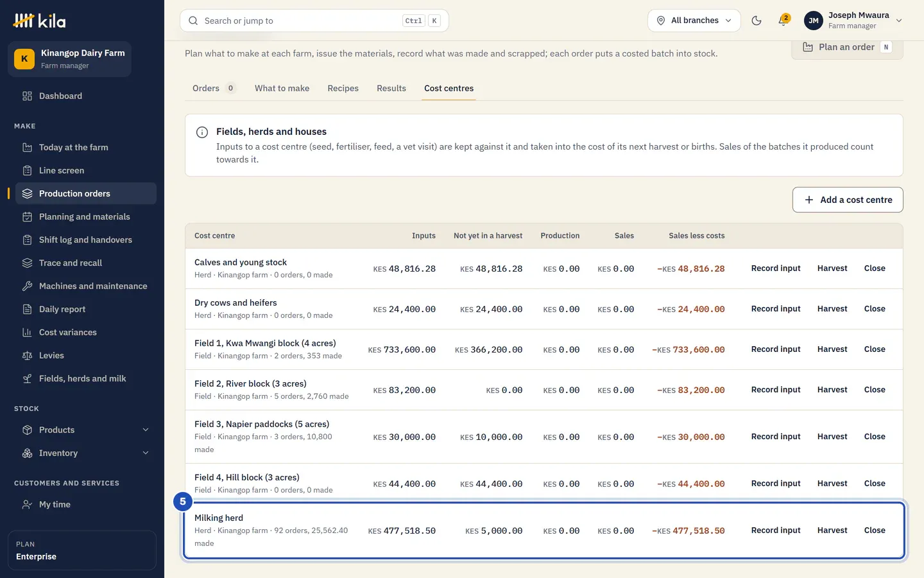This screenshot has width=924, height=578.
Task: Open the Shift log and handovers icon
Action: tap(27, 240)
